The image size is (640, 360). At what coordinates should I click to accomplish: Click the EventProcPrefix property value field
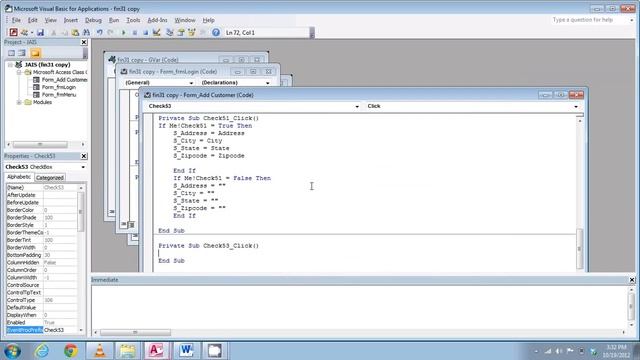pyautogui.click(x=60, y=330)
